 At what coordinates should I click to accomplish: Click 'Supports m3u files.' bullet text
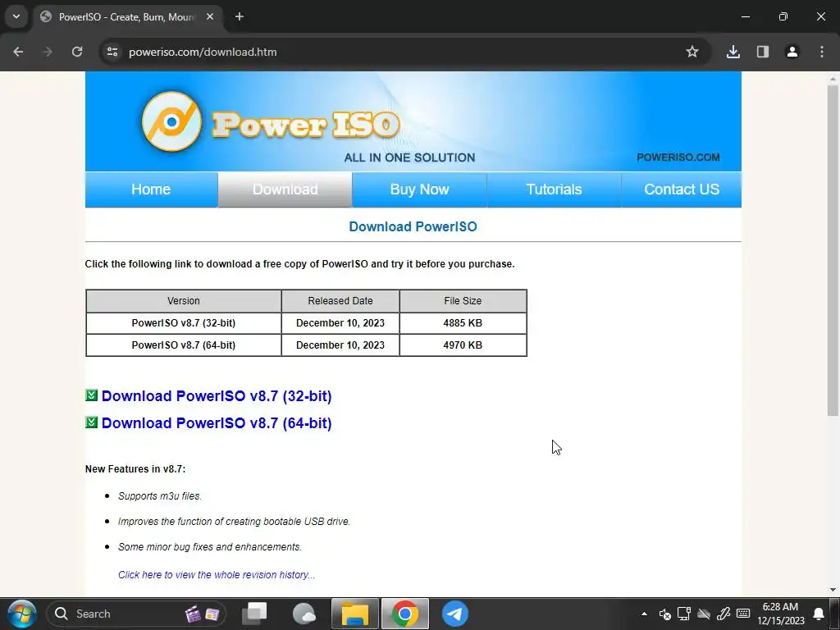[160, 496]
